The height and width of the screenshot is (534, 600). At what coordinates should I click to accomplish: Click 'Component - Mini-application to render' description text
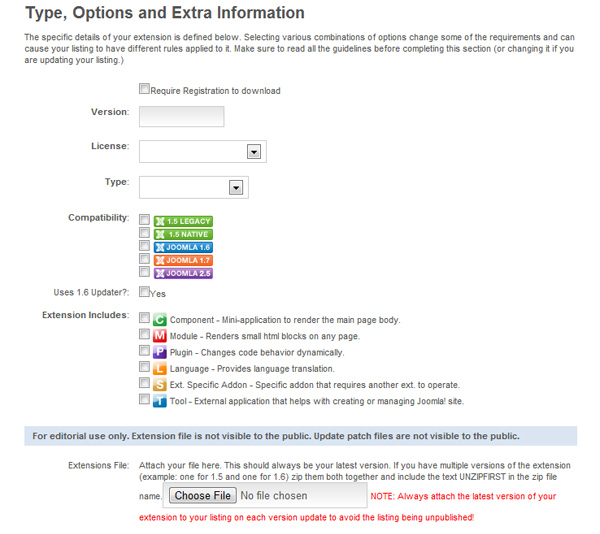coord(285,320)
